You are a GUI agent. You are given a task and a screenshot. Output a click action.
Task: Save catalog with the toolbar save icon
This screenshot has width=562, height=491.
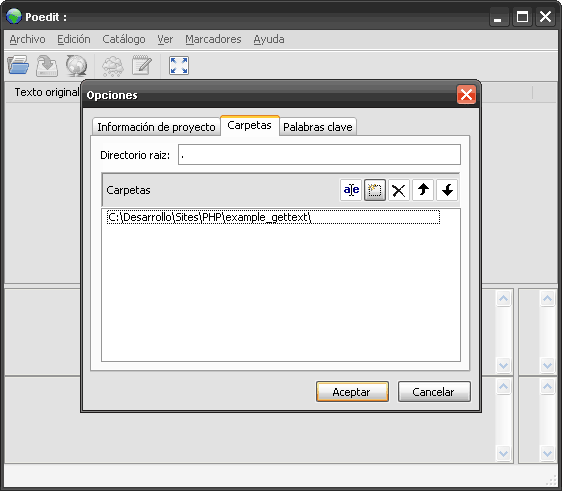point(47,66)
